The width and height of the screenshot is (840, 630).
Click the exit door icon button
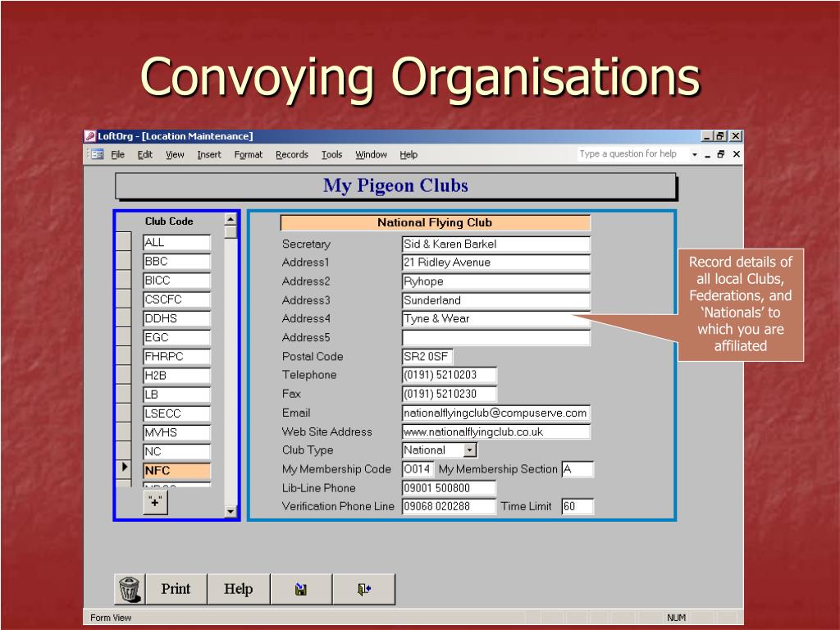click(363, 589)
